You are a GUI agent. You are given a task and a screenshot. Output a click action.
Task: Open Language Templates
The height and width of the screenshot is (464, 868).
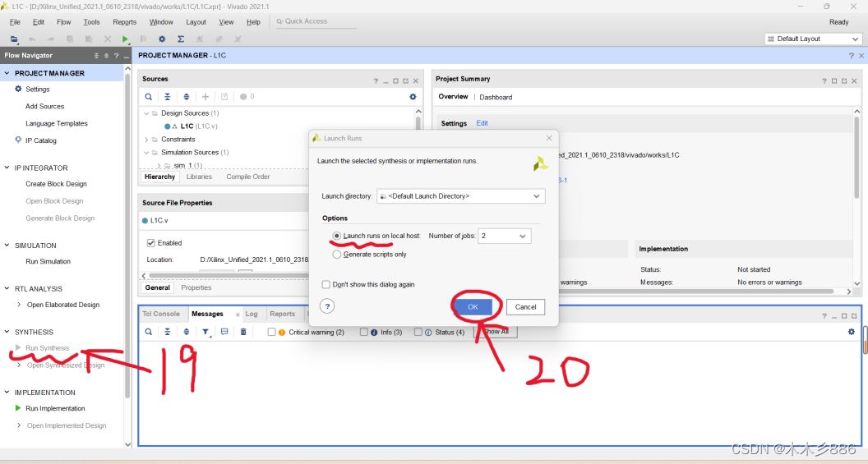pyautogui.click(x=57, y=123)
